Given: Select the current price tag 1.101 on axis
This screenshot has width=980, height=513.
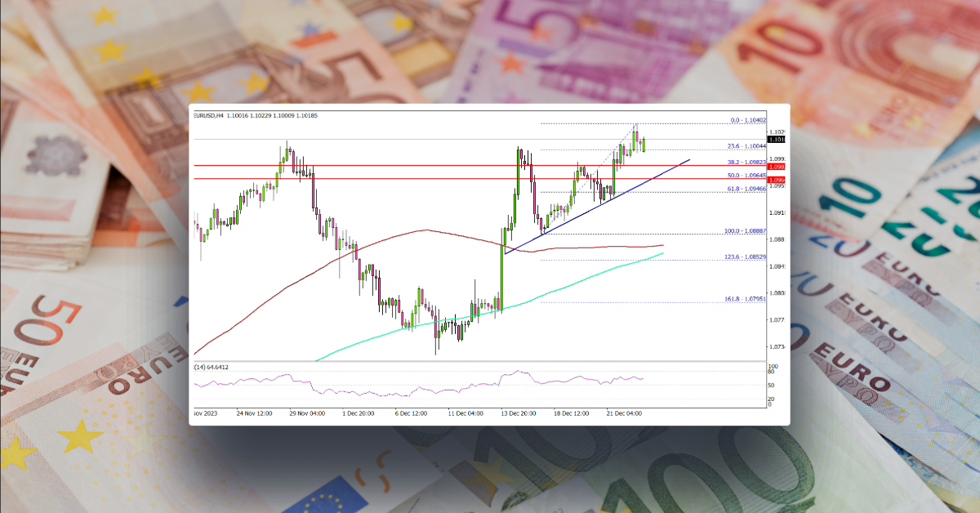Looking at the screenshot, I should point(777,140).
